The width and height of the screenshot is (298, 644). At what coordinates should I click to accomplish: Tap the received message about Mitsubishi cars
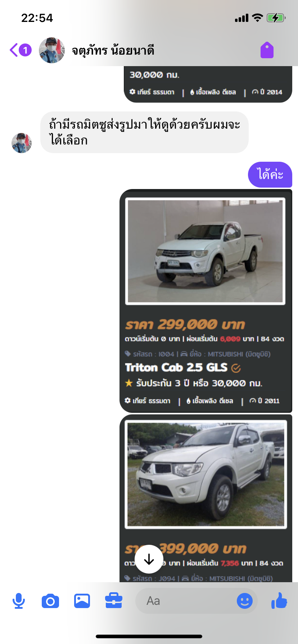[144, 132]
